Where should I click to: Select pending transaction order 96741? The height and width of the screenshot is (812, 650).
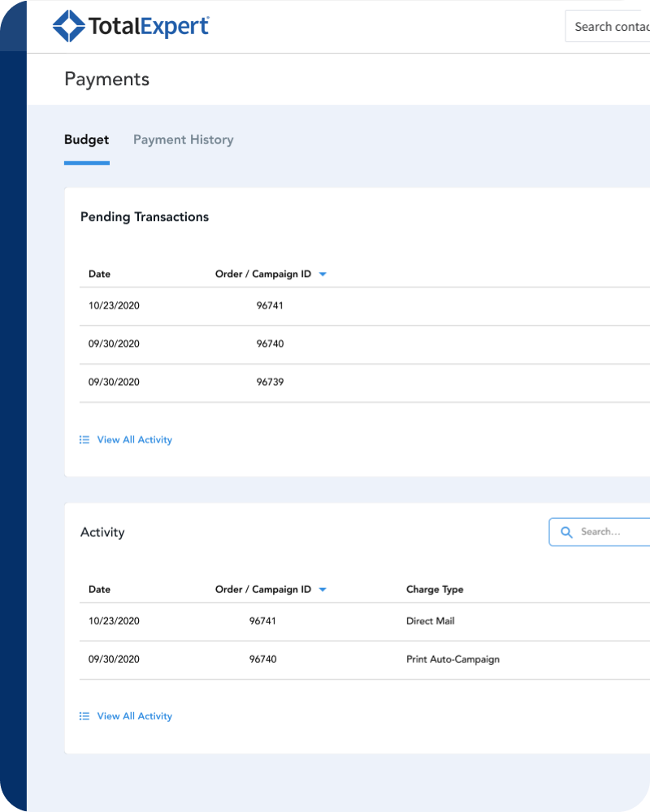point(270,306)
